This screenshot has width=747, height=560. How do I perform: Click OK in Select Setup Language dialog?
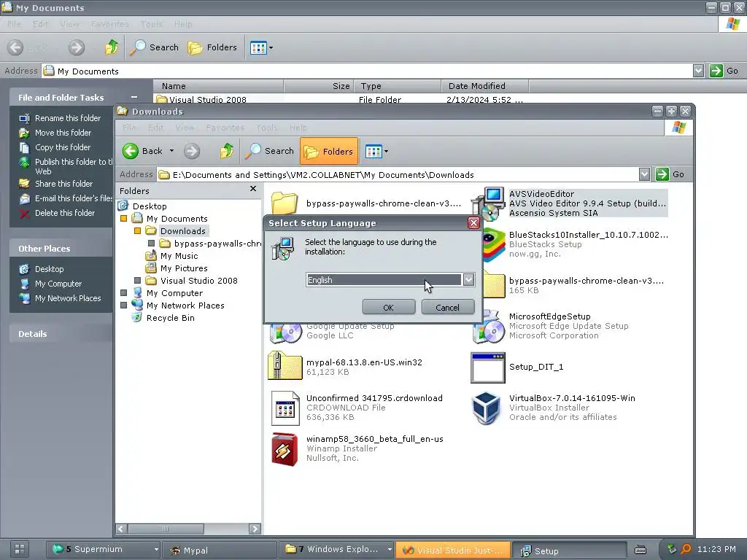(x=388, y=307)
